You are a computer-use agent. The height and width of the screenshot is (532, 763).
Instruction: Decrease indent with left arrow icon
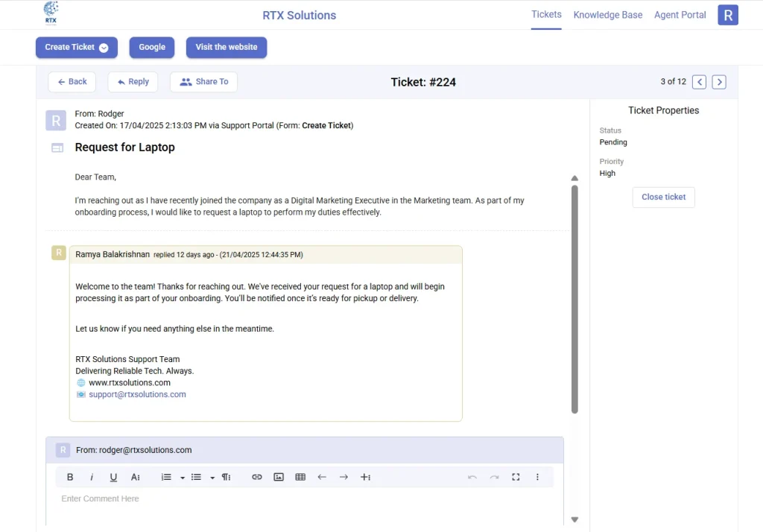click(x=322, y=477)
